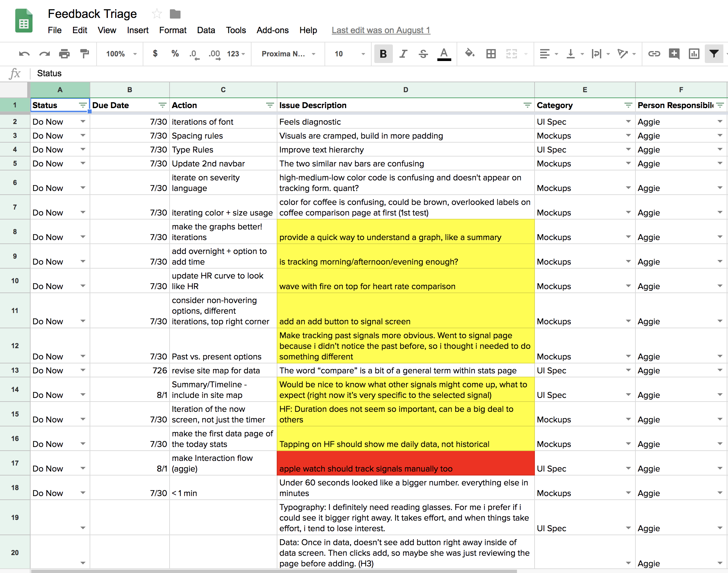Open the Help menu
The image size is (728, 573).
(308, 30)
